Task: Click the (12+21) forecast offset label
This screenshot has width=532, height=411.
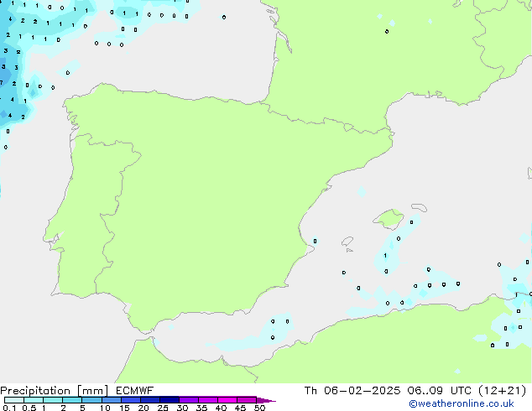Action: point(500,390)
